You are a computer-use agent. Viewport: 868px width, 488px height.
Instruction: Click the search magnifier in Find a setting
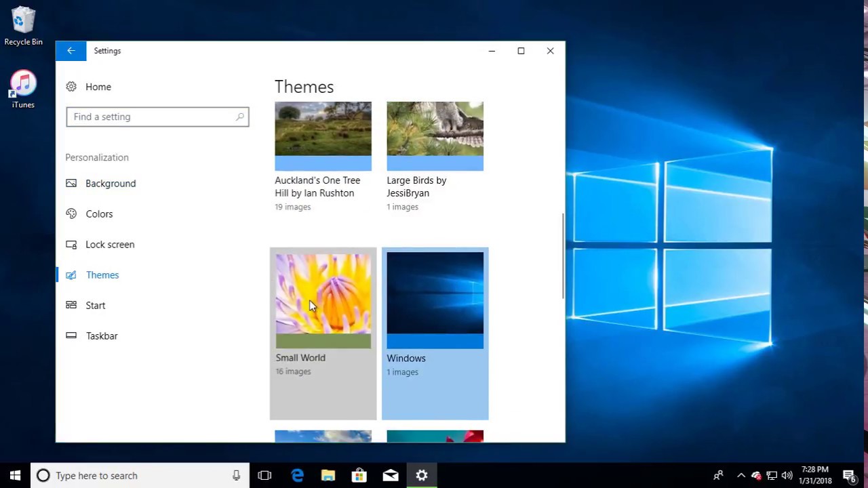point(239,117)
